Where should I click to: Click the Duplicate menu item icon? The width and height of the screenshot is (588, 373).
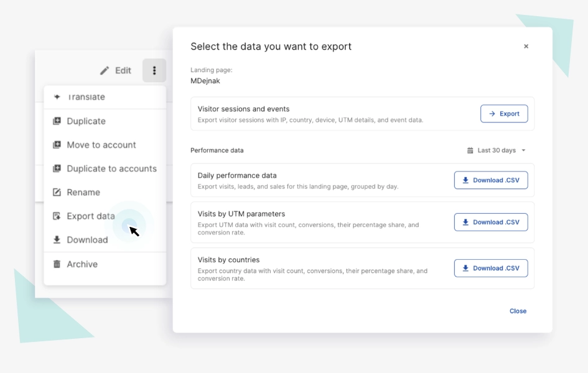tap(57, 121)
